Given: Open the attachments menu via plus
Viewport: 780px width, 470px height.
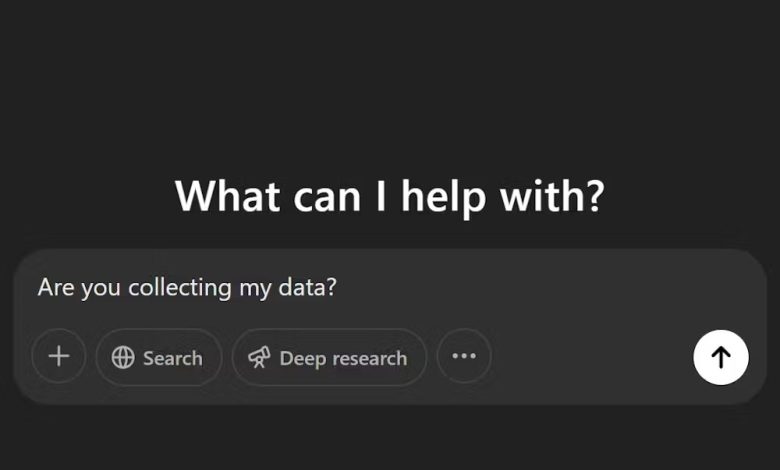Looking at the screenshot, I should pyautogui.click(x=59, y=356).
